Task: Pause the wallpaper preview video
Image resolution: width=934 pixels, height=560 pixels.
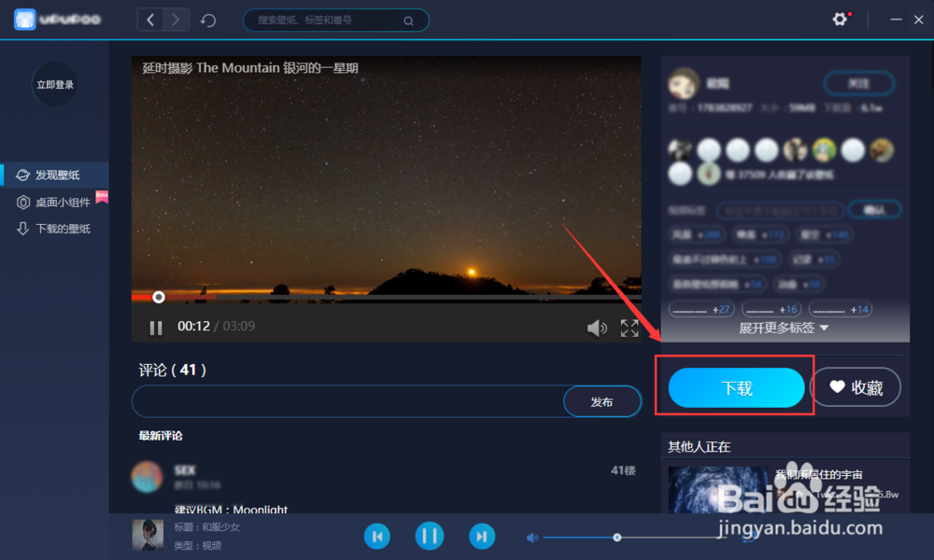Action: coord(156,328)
